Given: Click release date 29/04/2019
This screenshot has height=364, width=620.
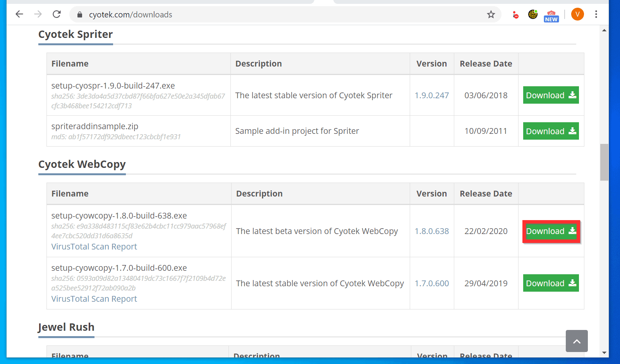Looking at the screenshot, I should (x=486, y=284).
